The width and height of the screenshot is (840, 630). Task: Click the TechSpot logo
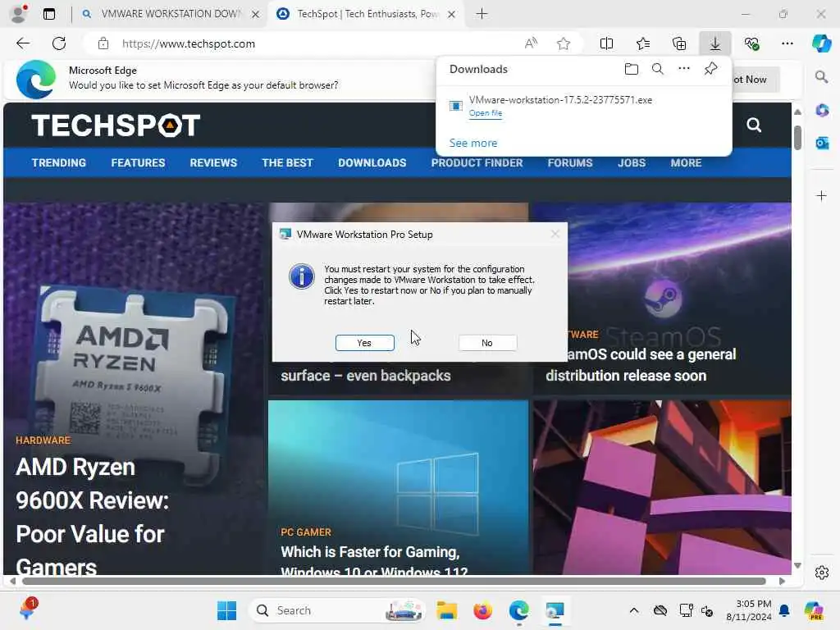[116, 126]
